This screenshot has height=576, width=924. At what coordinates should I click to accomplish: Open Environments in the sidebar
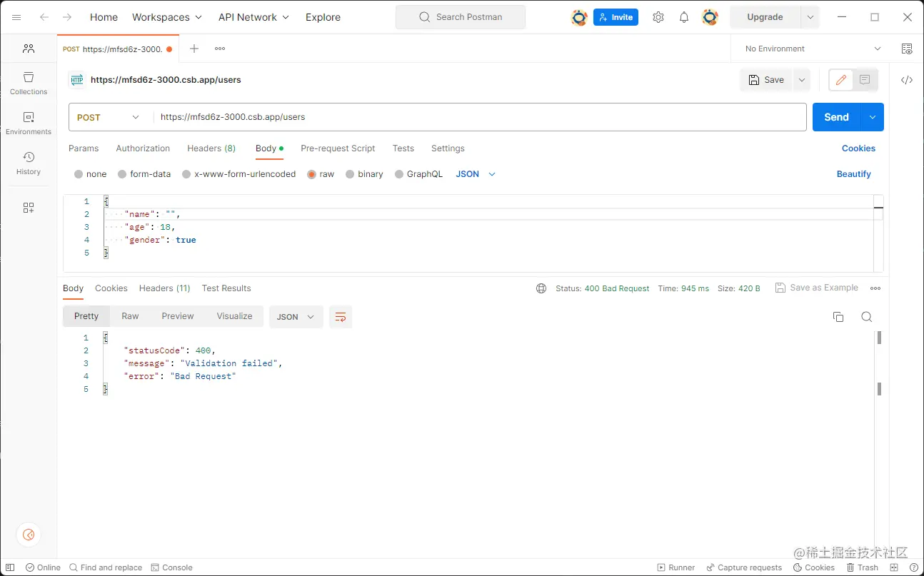coord(29,123)
